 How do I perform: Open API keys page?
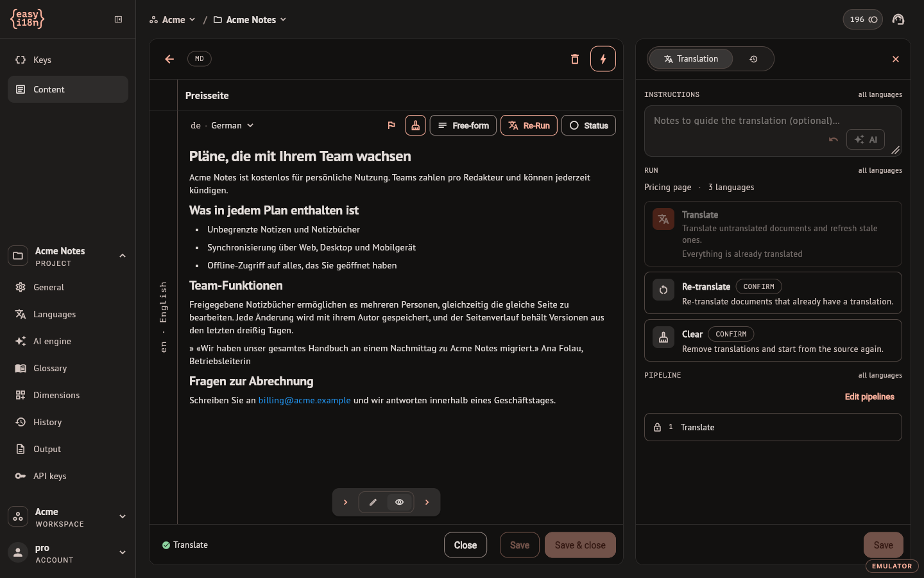click(68, 476)
